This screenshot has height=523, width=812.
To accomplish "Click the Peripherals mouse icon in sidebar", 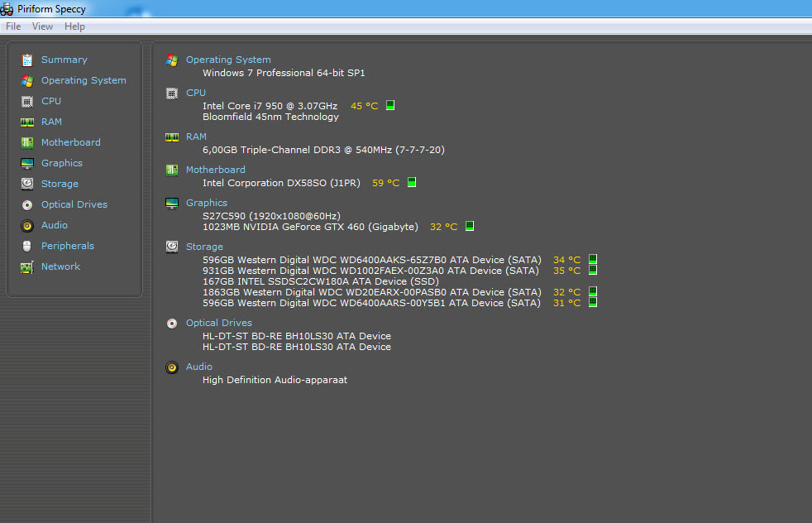I will click(27, 247).
